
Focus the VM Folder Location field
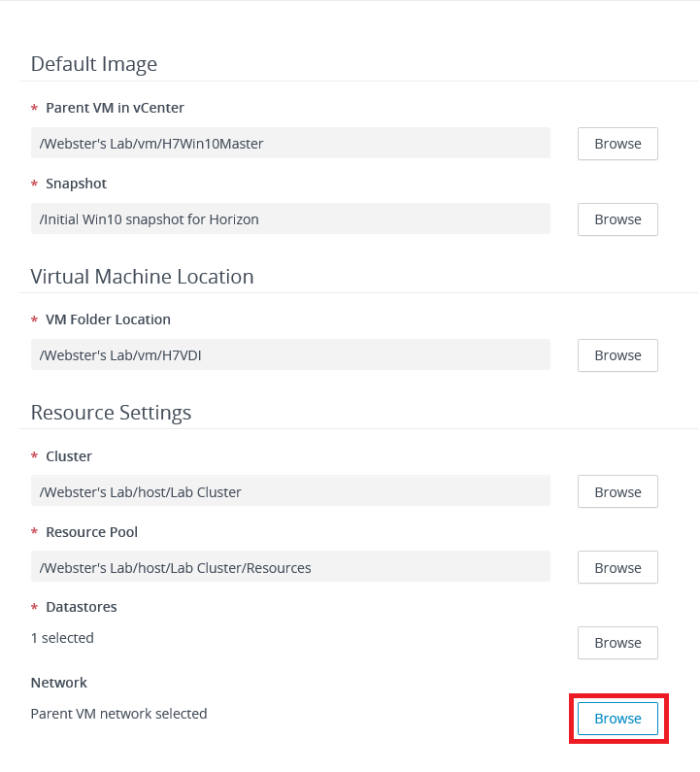tap(290, 355)
